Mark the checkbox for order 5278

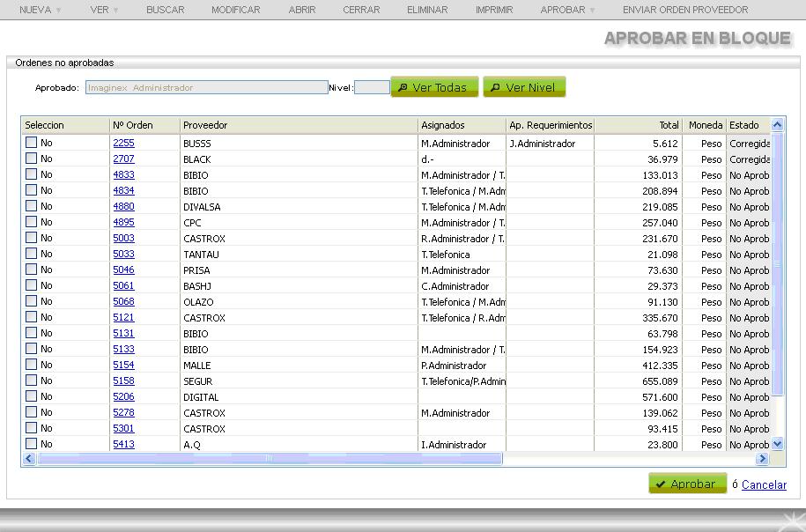pyautogui.click(x=32, y=411)
